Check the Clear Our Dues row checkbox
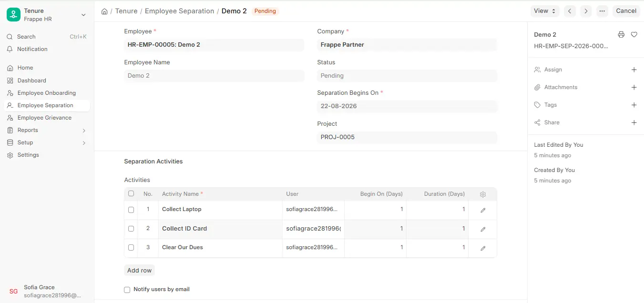Screen dimensions: 644x303 tap(131, 248)
